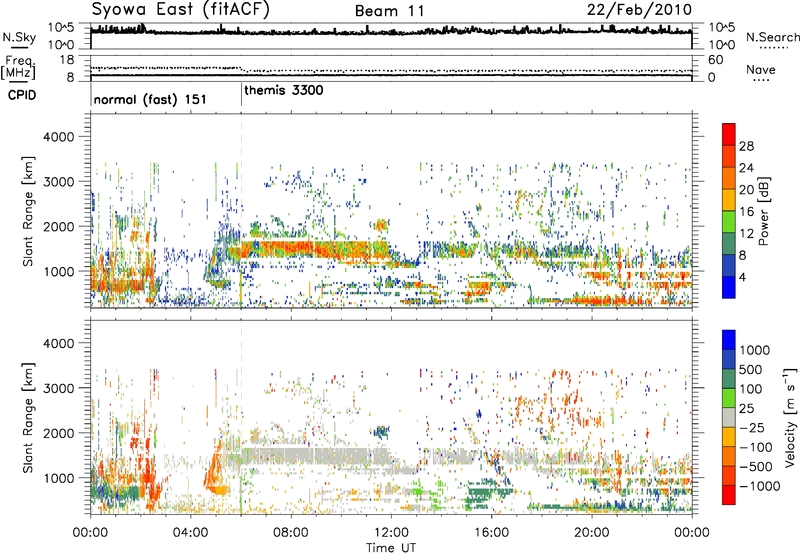
Task: Click the '28' power colorbar tick
Action: (x=746, y=146)
